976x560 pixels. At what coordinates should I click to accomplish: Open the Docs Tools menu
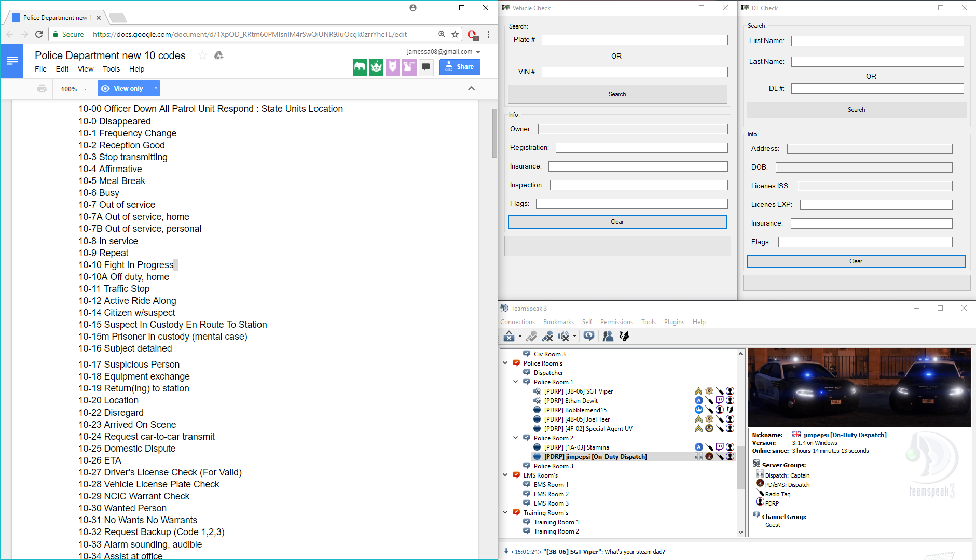pos(111,69)
